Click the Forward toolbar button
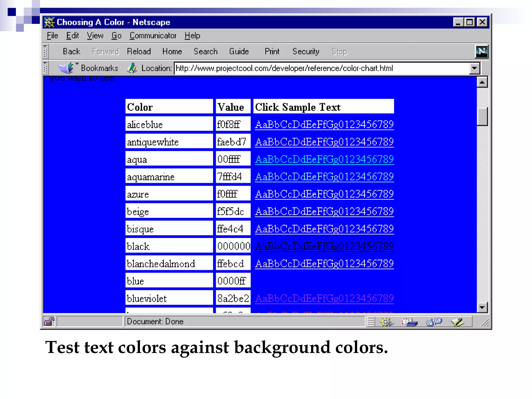The width and height of the screenshot is (532, 399). [x=106, y=51]
